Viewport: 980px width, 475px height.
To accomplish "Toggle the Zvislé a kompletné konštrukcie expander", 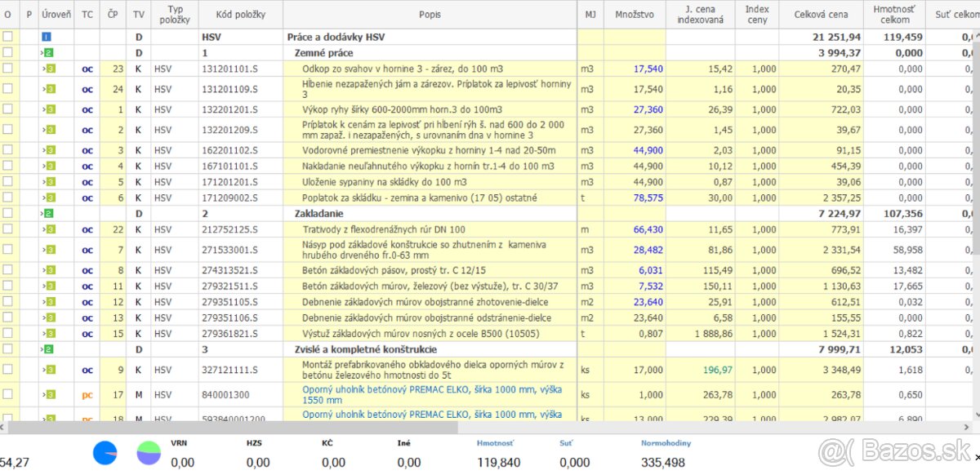I will (43, 349).
